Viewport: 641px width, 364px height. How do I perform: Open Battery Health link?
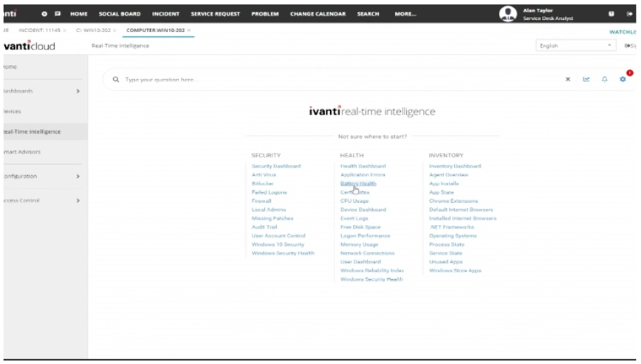tap(358, 184)
